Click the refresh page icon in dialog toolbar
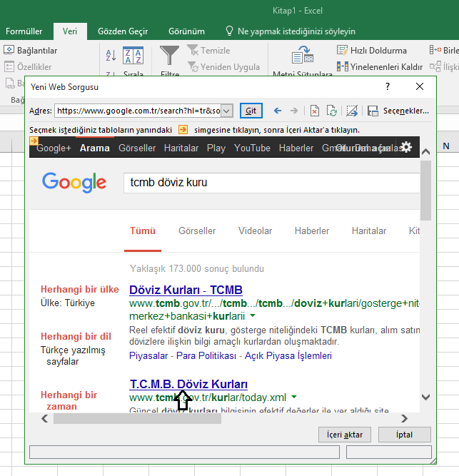Viewport: 459px width, 476px height. point(332,111)
